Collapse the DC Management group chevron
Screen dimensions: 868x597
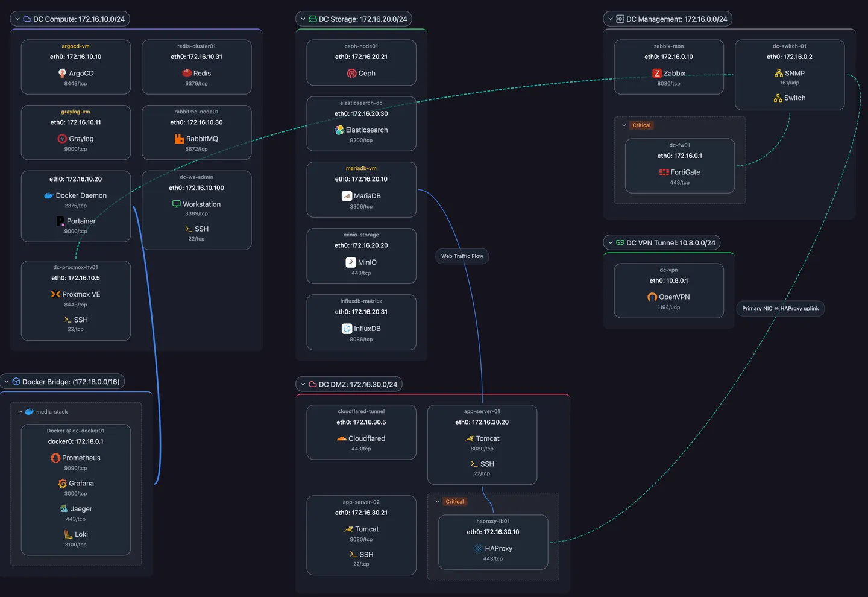point(611,19)
